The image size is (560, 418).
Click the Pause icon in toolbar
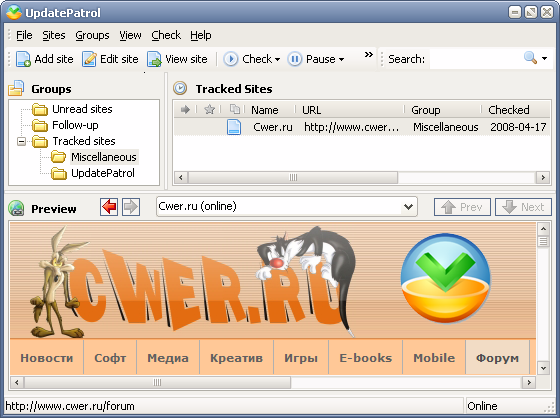(295, 59)
